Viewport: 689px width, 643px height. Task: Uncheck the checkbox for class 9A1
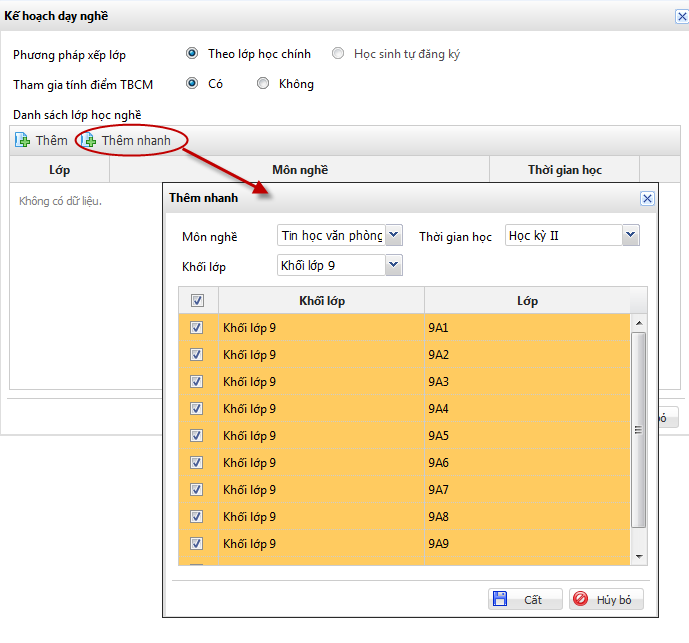196,327
